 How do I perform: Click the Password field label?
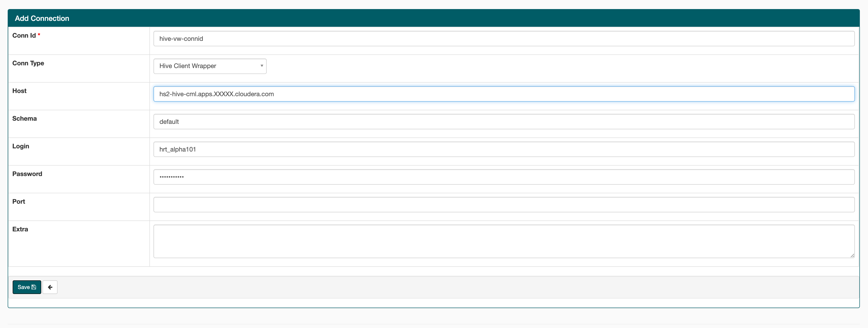tap(27, 174)
